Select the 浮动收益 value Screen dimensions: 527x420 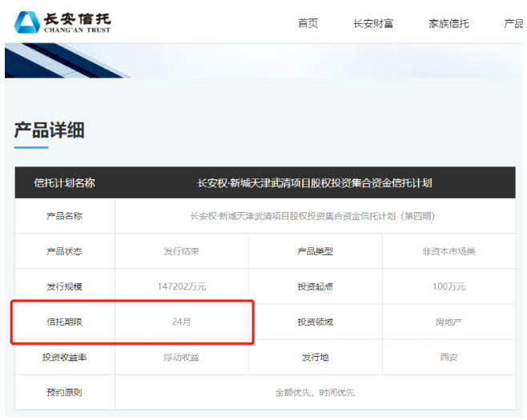pyautogui.click(x=182, y=358)
